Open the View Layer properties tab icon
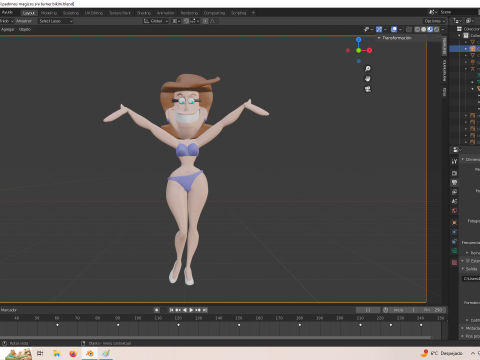 click(454, 192)
